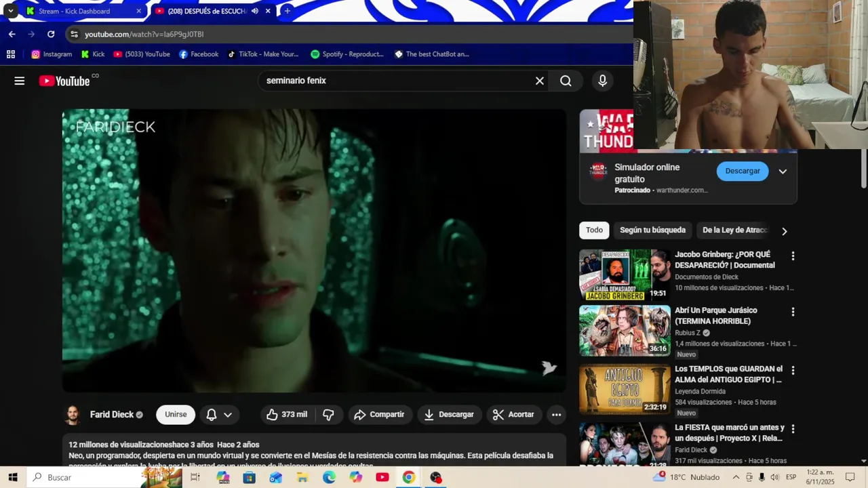The width and height of the screenshot is (868, 488).
Task: Open the Spotify bookmark
Action: 347,54
